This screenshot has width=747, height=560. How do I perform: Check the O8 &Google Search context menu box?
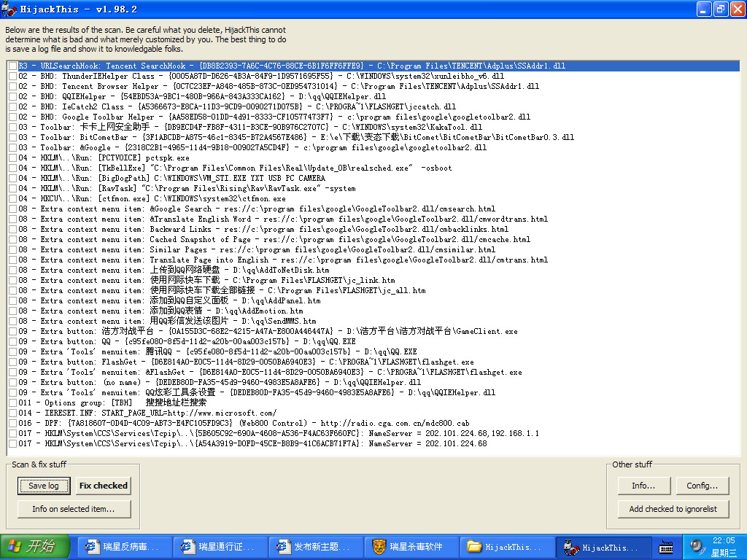pos(13,209)
